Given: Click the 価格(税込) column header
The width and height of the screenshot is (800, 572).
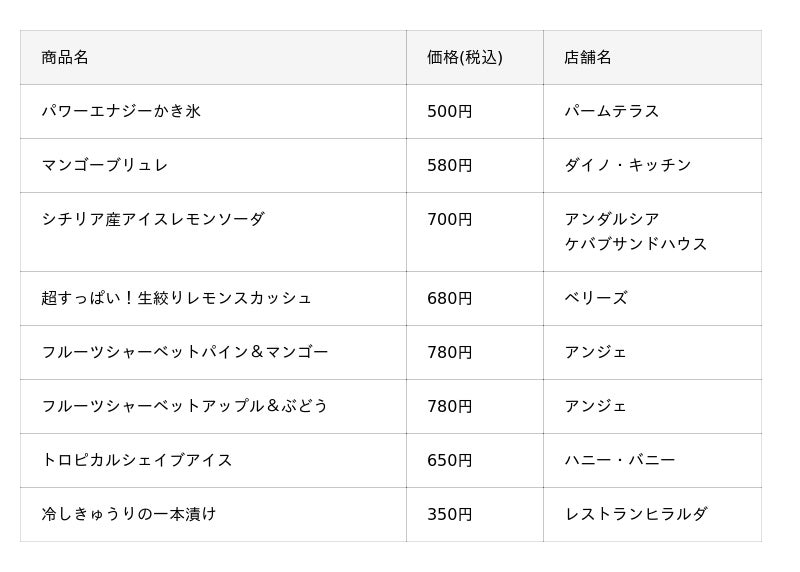Looking at the screenshot, I should tap(465, 58).
